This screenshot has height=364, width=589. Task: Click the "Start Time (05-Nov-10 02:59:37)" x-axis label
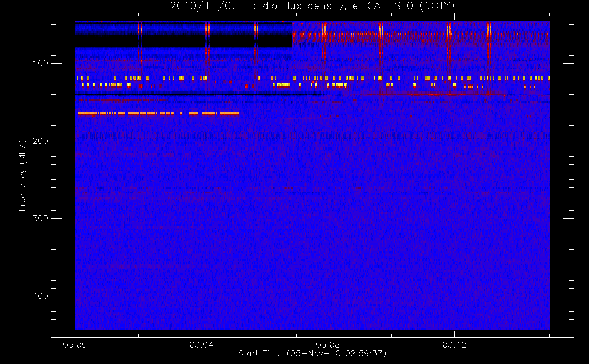(312, 353)
